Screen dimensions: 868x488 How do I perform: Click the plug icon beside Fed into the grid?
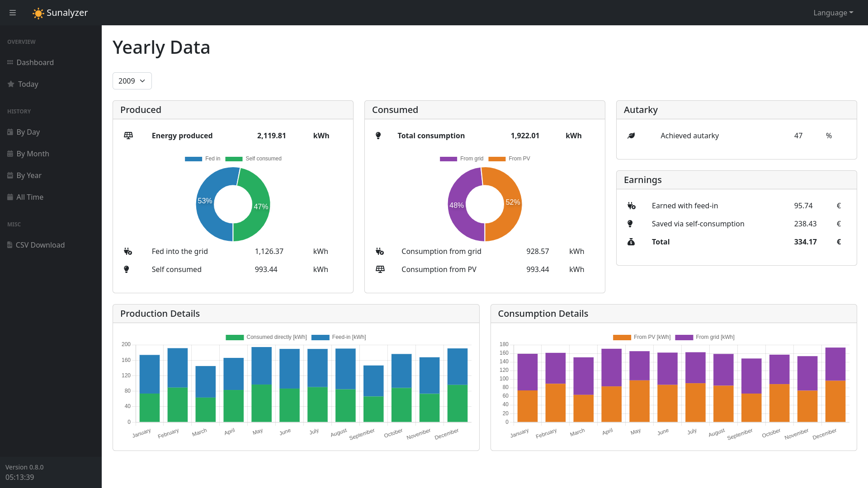click(128, 251)
